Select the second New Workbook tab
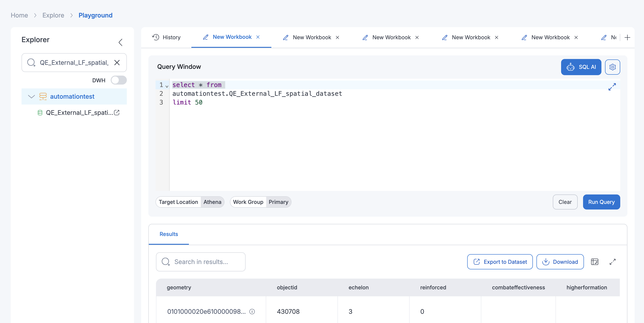 coord(312,37)
